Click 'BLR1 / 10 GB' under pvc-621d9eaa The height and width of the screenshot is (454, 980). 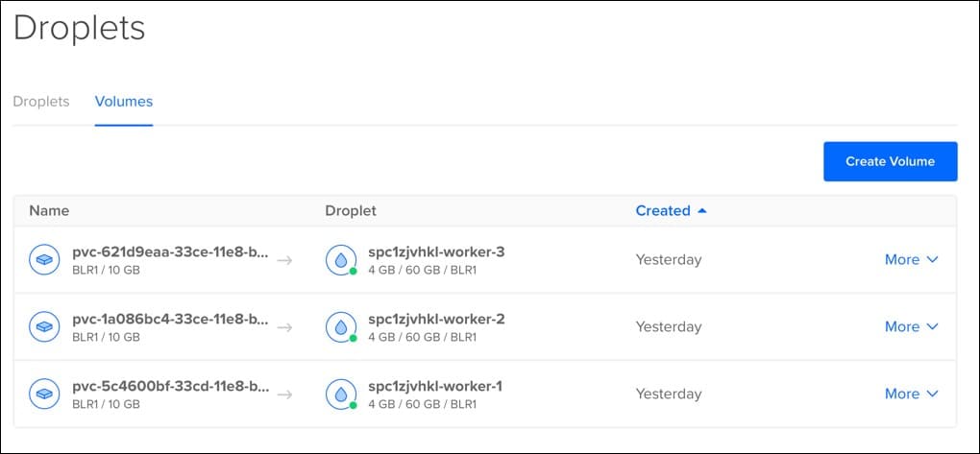pos(107,271)
